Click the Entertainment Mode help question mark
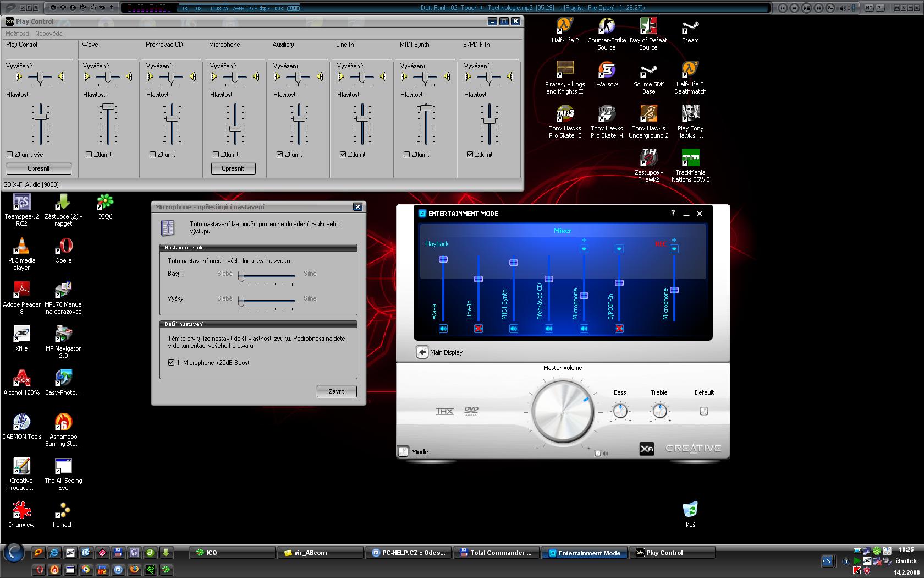The image size is (924, 578). click(673, 213)
